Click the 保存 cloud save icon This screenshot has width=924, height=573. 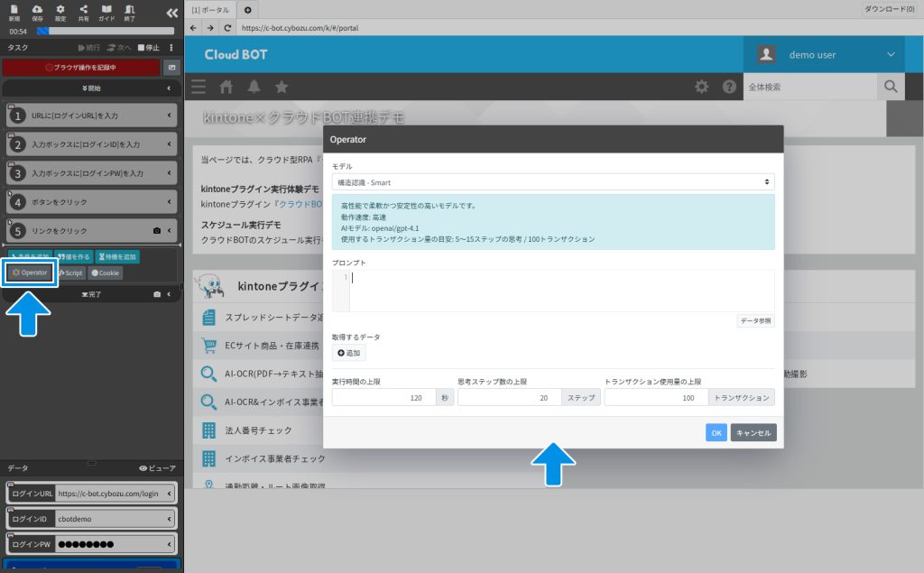pyautogui.click(x=37, y=13)
